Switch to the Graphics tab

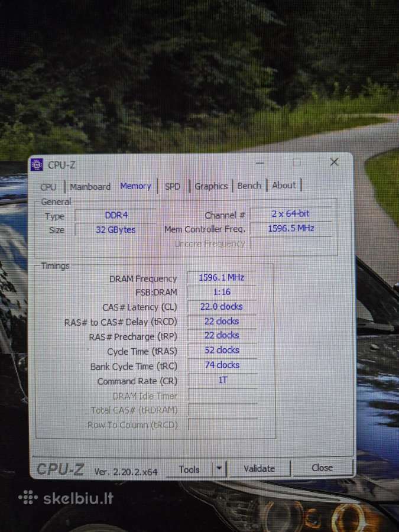[211, 186]
